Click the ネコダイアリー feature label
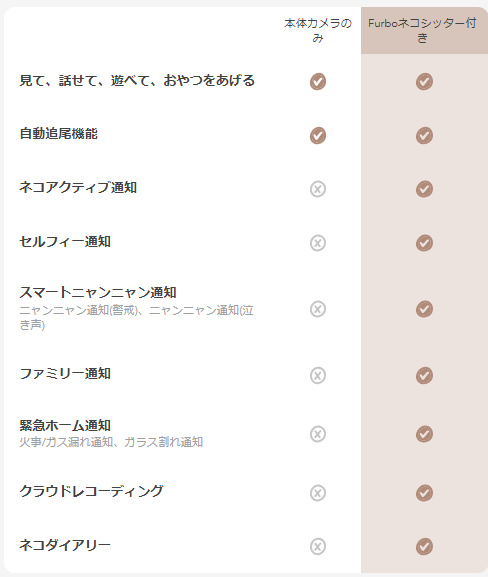The image size is (488, 577). pyautogui.click(x=65, y=545)
